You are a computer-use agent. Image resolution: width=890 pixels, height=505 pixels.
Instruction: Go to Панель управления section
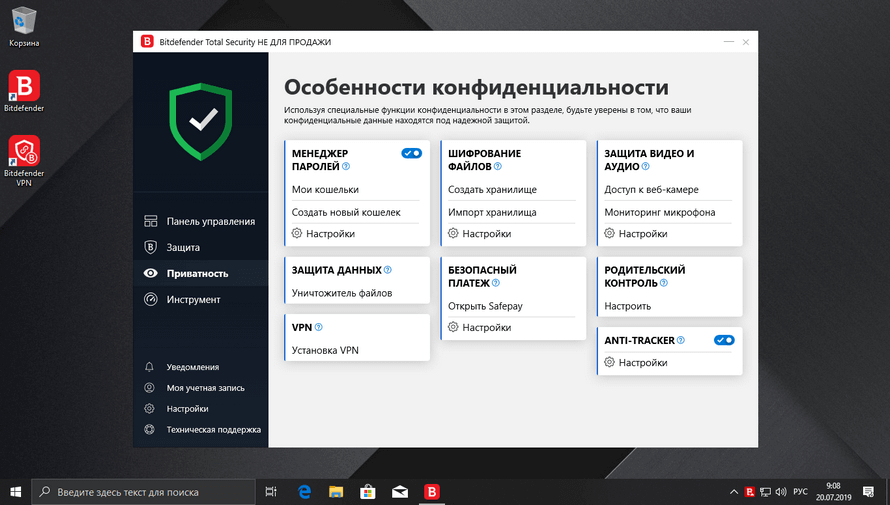click(x=200, y=221)
